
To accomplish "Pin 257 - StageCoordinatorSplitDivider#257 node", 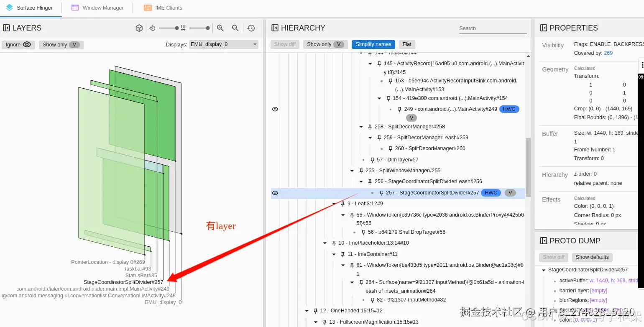I will coord(381,193).
